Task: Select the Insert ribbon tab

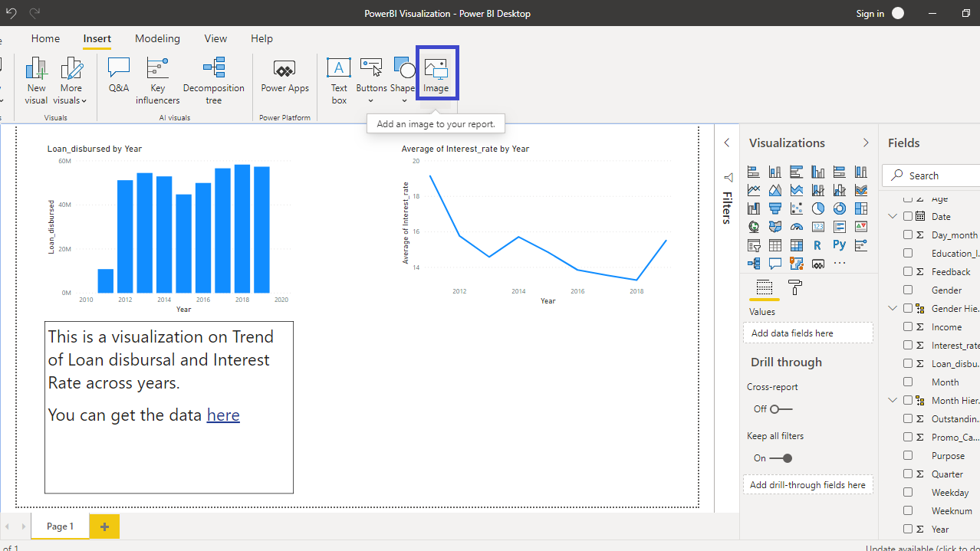Action: tap(97, 38)
